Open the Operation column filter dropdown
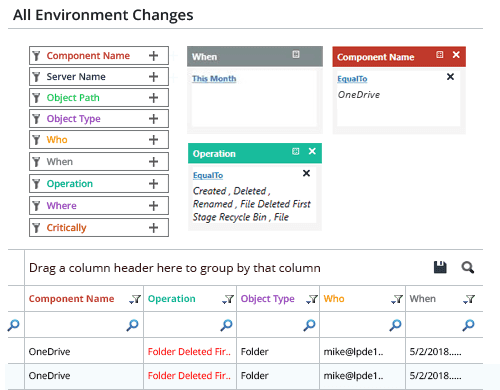Viewport: 500px width, 390px height. [228, 299]
